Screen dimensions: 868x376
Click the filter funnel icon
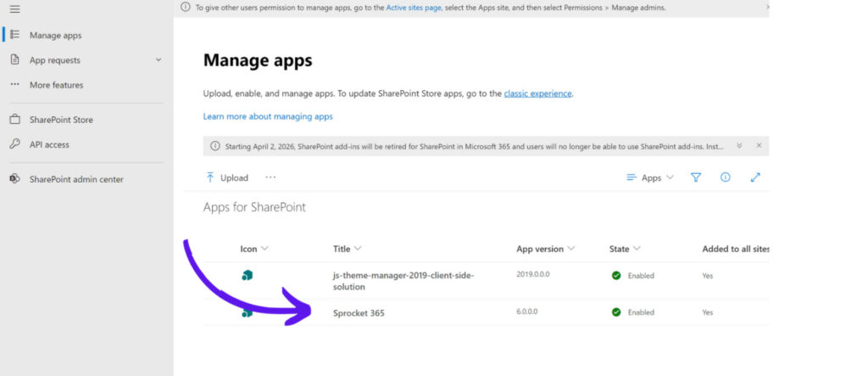(696, 177)
